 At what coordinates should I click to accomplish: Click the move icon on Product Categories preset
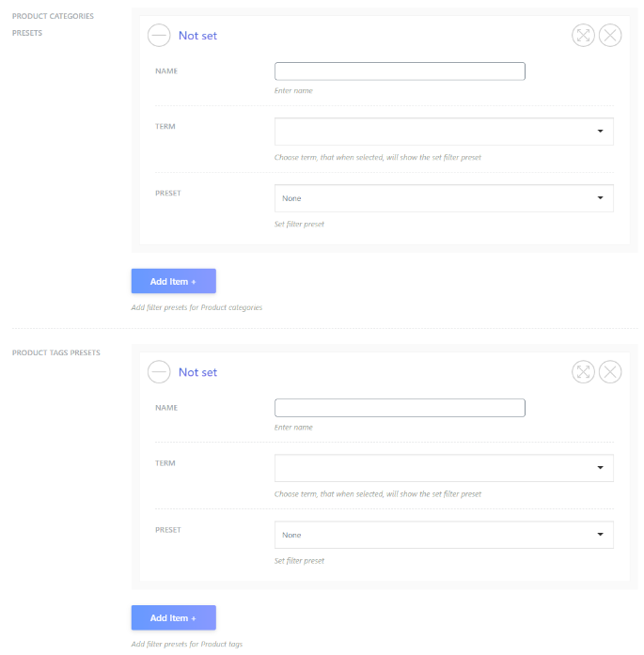click(x=583, y=36)
